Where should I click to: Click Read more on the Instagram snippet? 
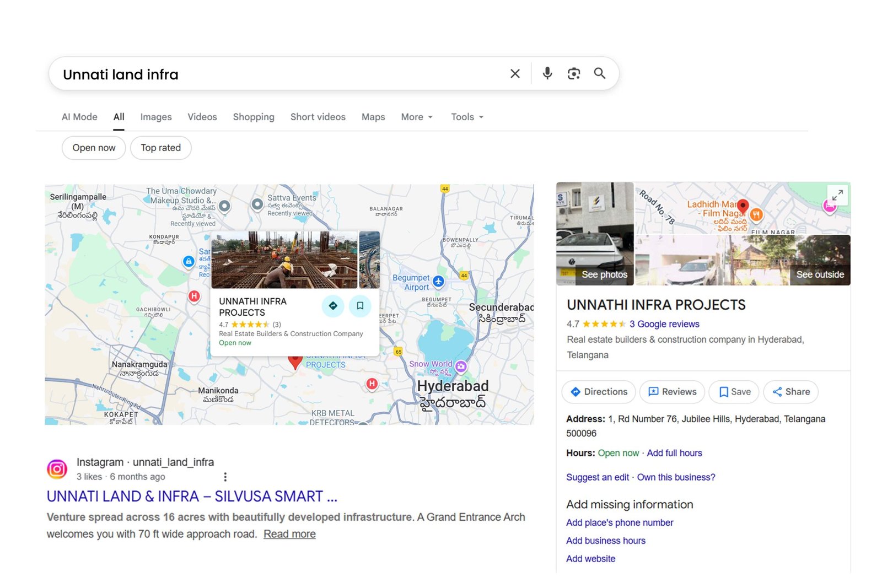click(x=289, y=533)
